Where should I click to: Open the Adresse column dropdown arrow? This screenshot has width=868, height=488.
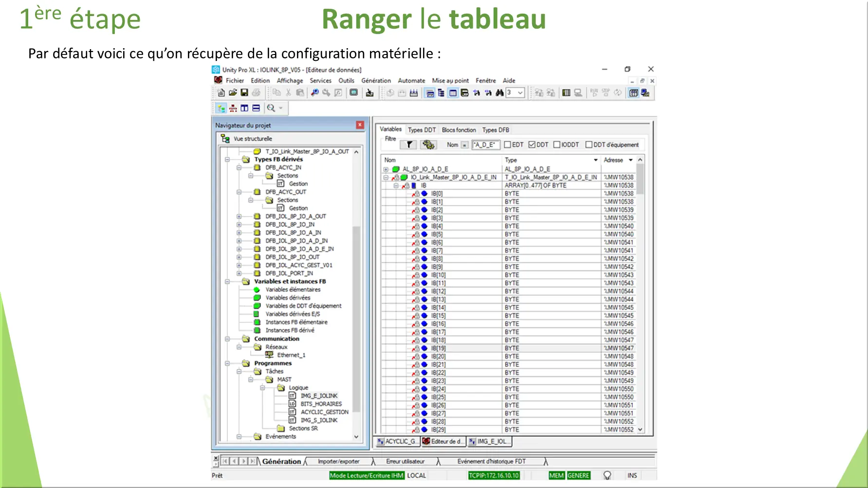630,160
